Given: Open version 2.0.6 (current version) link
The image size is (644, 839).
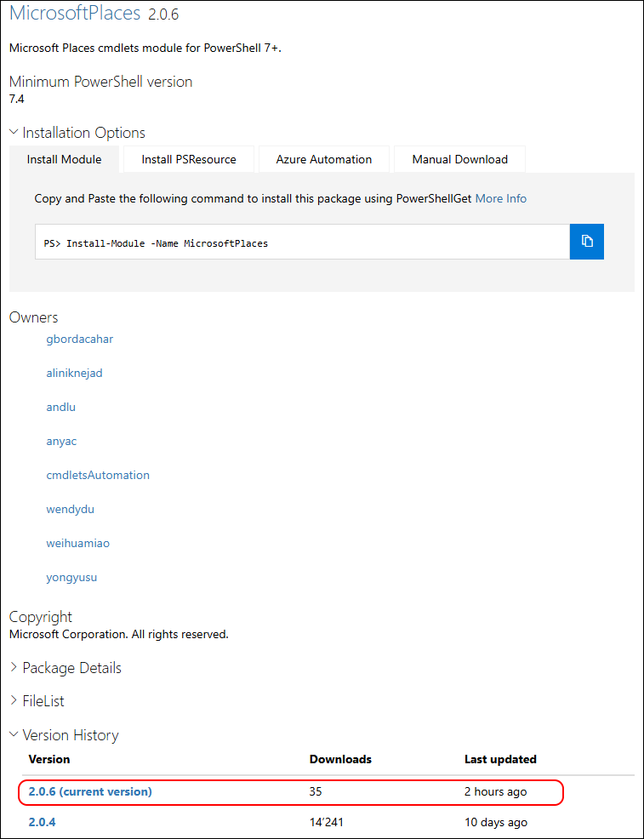Looking at the screenshot, I should 90,791.
